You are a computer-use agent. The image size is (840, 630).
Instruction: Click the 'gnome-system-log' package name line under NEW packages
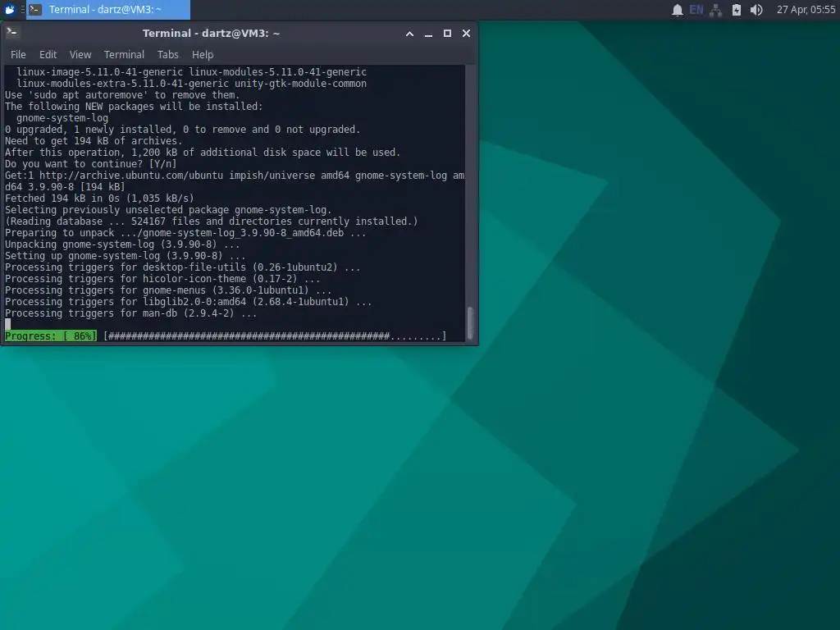click(62, 118)
